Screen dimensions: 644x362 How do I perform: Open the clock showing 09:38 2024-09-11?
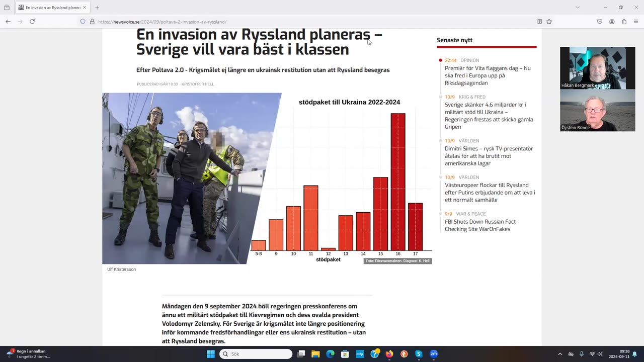[x=619, y=354]
